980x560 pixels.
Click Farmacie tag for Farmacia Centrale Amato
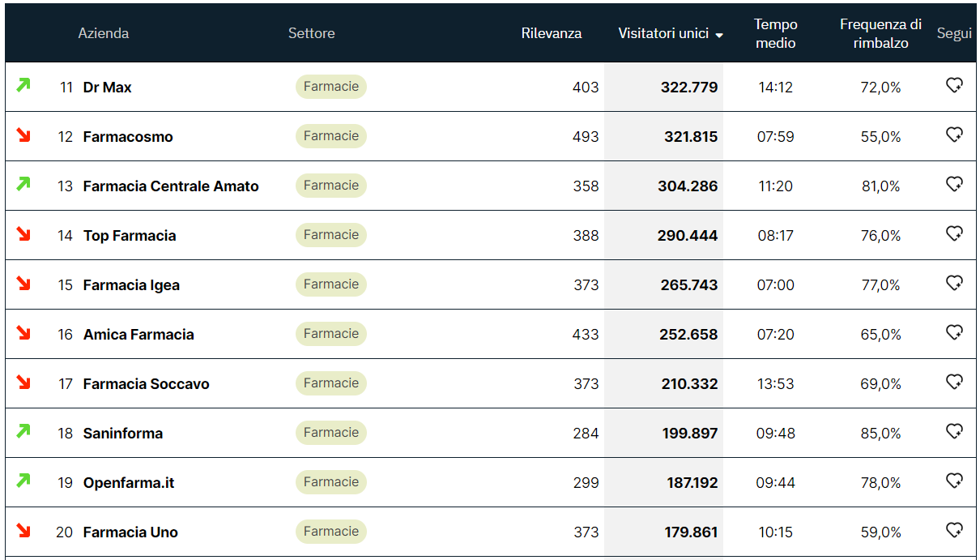(x=331, y=186)
